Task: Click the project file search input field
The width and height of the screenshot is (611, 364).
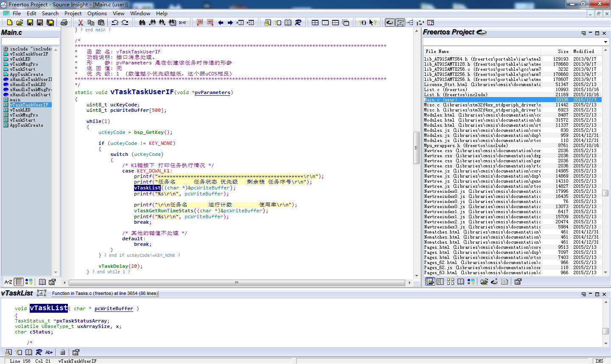Action: click(x=513, y=42)
